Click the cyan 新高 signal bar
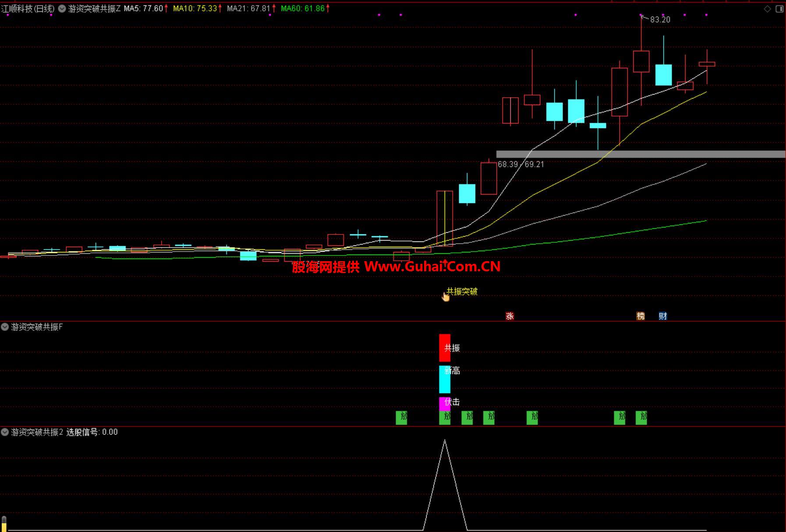The image size is (786, 532). point(445,379)
